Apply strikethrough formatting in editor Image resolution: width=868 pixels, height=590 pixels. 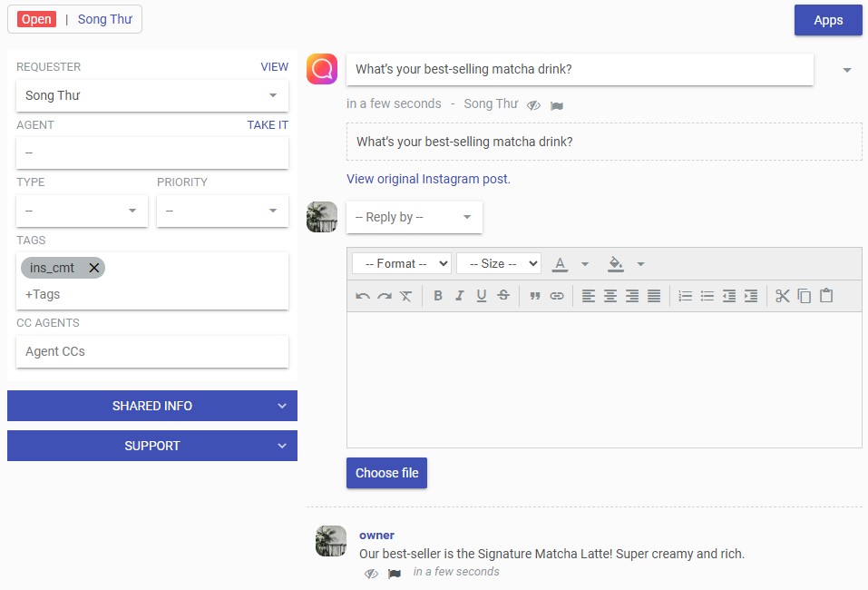coord(503,296)
